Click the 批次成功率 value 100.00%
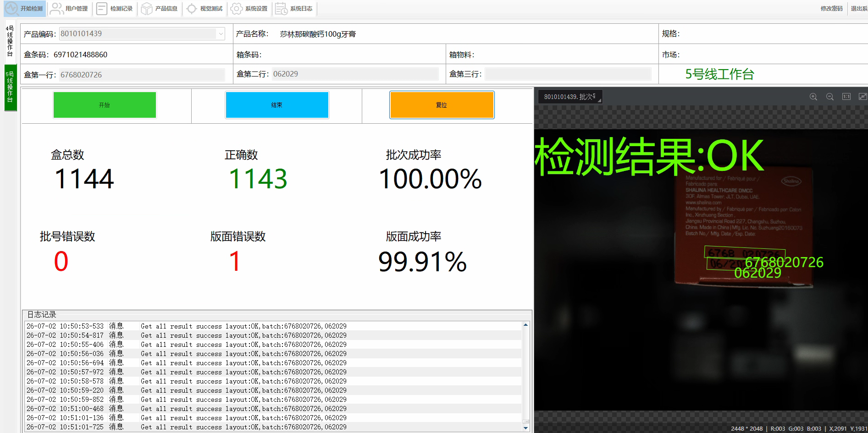The height and width of the screenshot is (433, 868). 430,179
